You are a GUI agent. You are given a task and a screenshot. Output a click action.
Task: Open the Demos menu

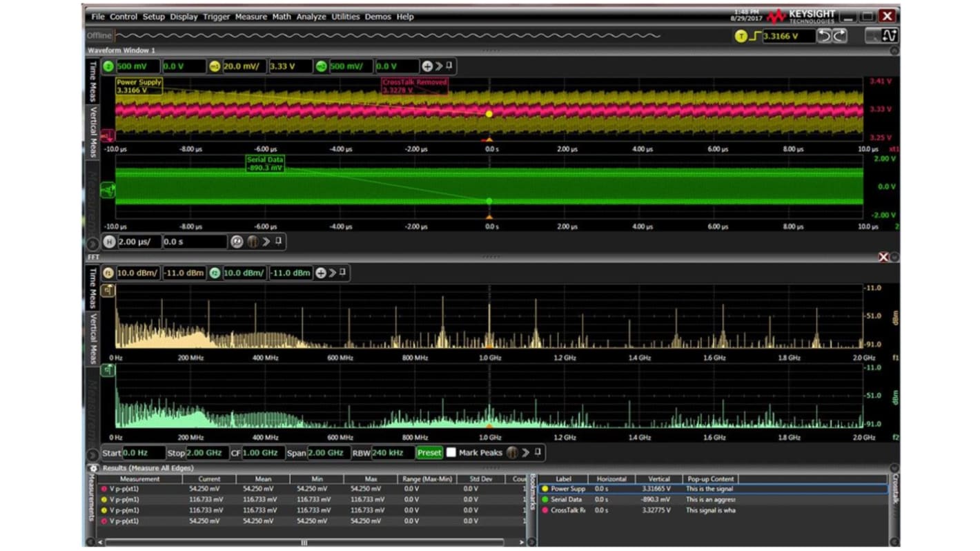coord(378,17)
